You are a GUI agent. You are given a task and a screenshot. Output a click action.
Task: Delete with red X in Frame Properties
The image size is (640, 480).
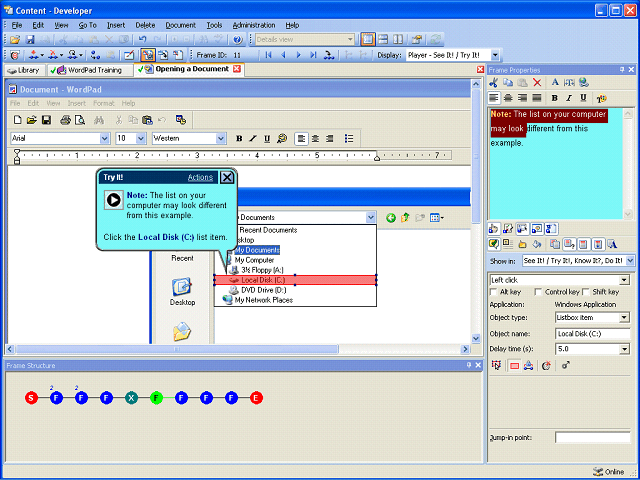(537, 82)
